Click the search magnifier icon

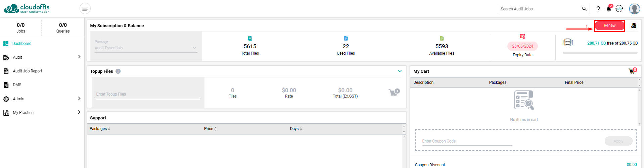click(584, 9)
